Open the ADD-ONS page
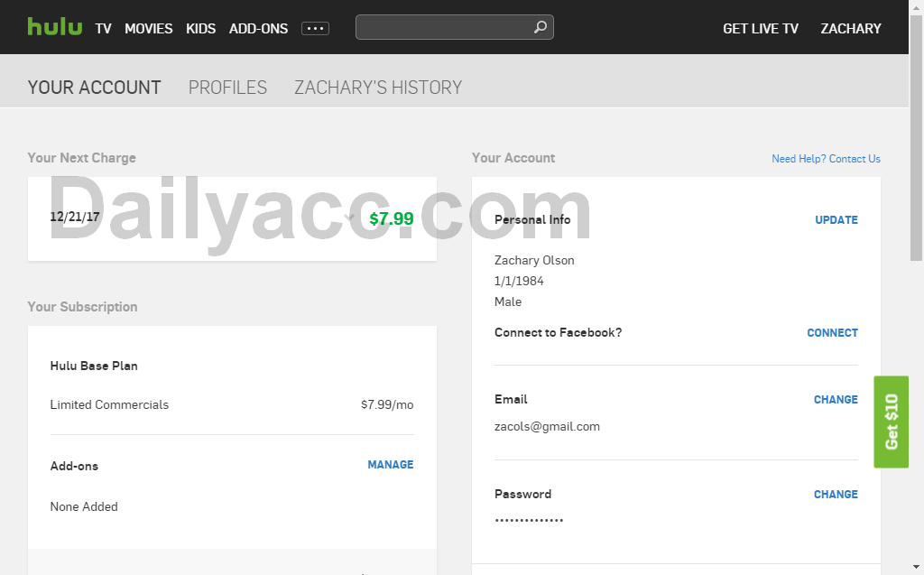 tap(259, 28)
